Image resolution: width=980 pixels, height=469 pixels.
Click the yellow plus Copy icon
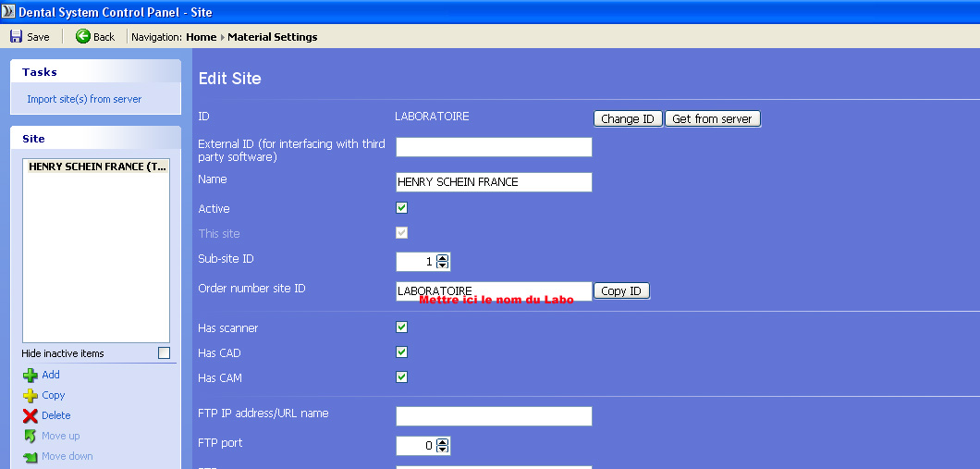tap(31, 395)
